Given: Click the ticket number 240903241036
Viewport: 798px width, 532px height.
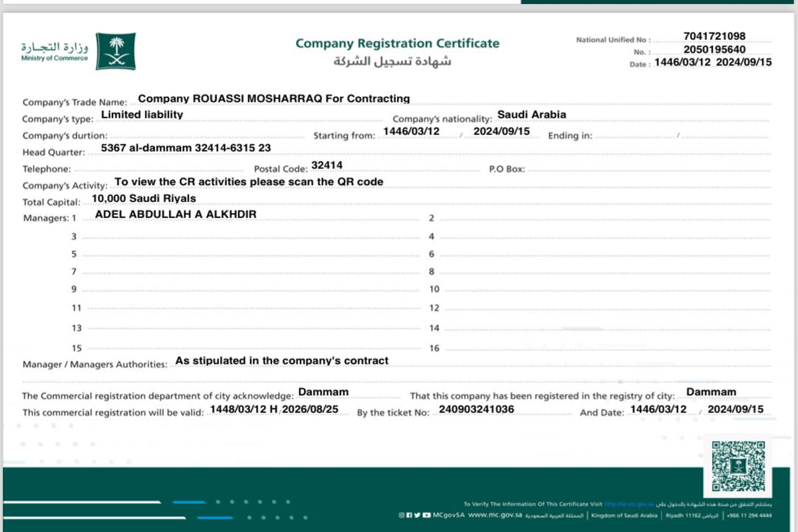Looking at the screenshot, I should coord(476,409).
